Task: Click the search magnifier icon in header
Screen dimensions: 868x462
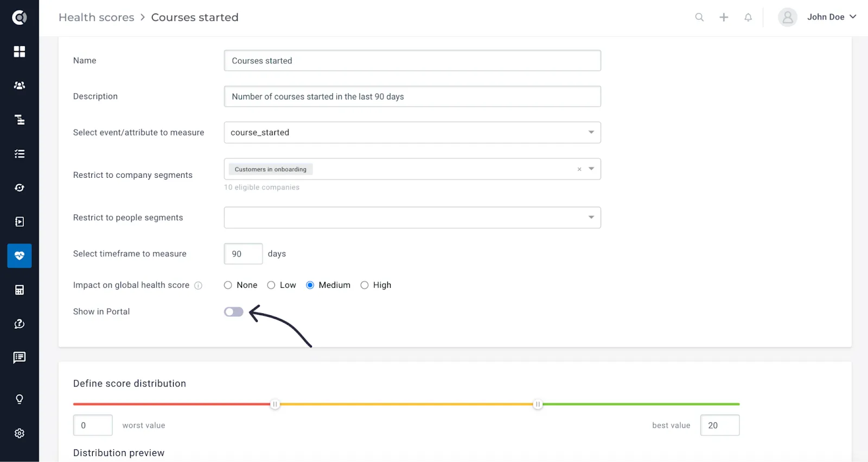Action: pos(699,17)
